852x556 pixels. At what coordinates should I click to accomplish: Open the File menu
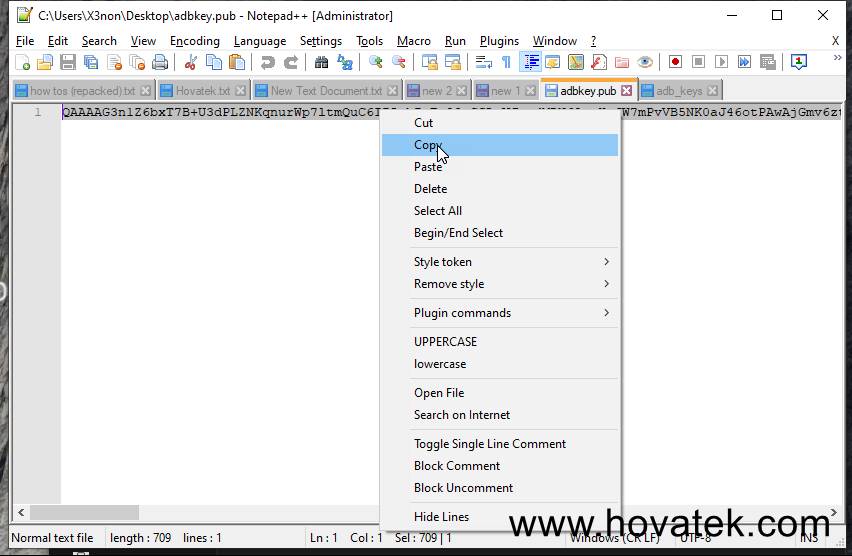[25, 41]
